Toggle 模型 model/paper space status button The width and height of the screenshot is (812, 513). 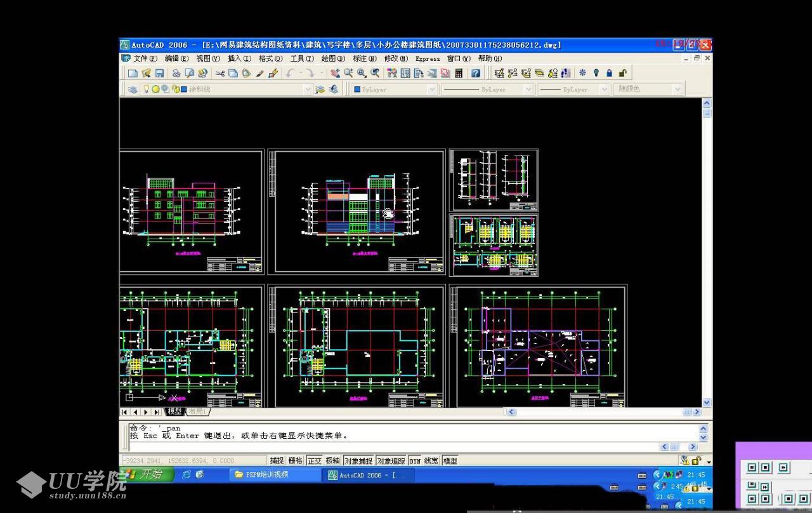[x=450, y=461]
